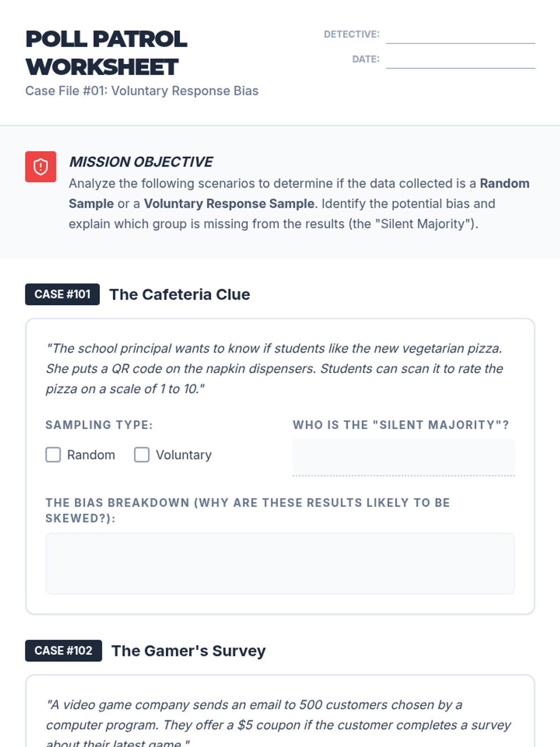Click the Detective name line
Image resolution: width=560 pixels, height=747 pixels.
[461, 35]
